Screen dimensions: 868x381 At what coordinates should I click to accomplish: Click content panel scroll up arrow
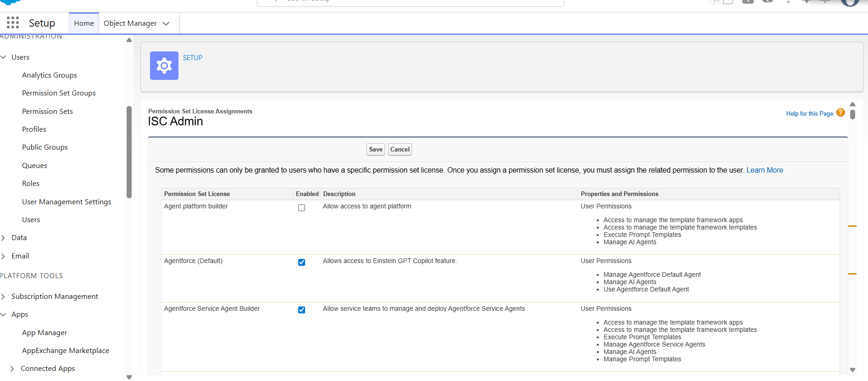click(x=852, y=105)
